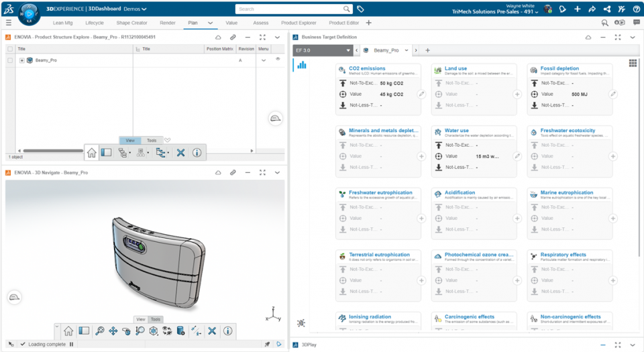Switch to the Lean Mtg tab
644x352 pixels.
click(x=63, y=23)
